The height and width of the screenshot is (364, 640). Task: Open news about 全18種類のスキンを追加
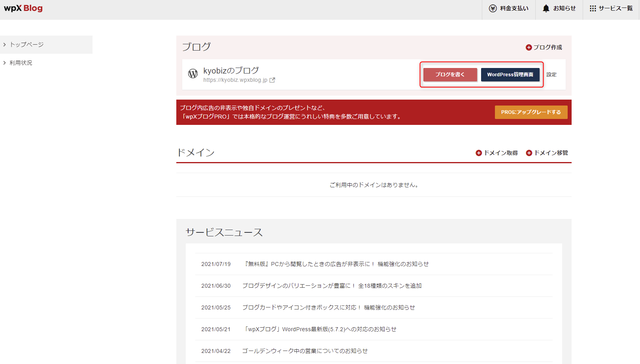tap(332, 286)
